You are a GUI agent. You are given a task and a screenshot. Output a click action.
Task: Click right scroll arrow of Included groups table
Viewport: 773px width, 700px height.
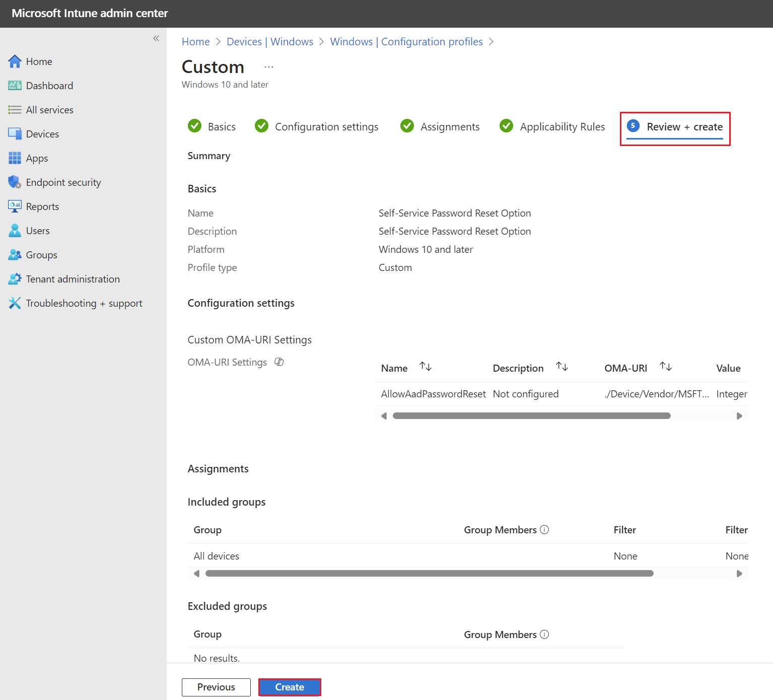pos(739,574)
